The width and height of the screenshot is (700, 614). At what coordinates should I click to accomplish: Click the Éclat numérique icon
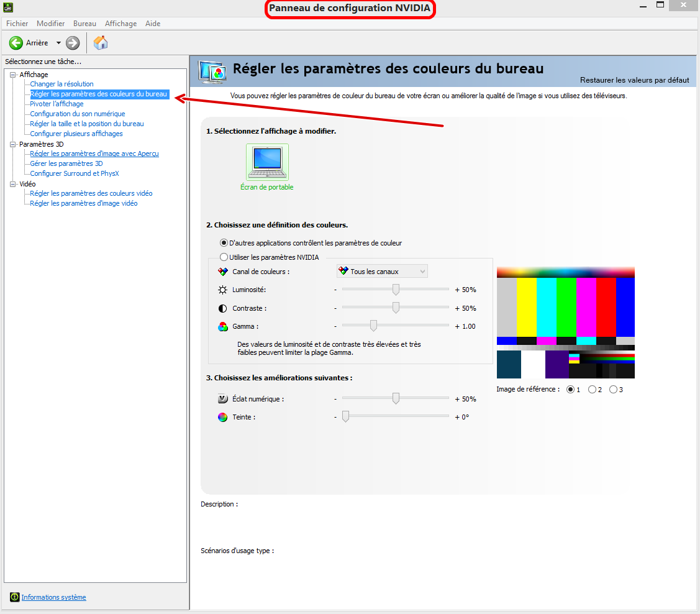point(223,399)
